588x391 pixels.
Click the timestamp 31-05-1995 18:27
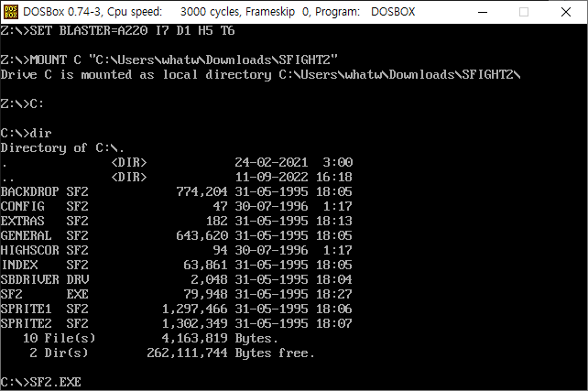tap(294, 294)
